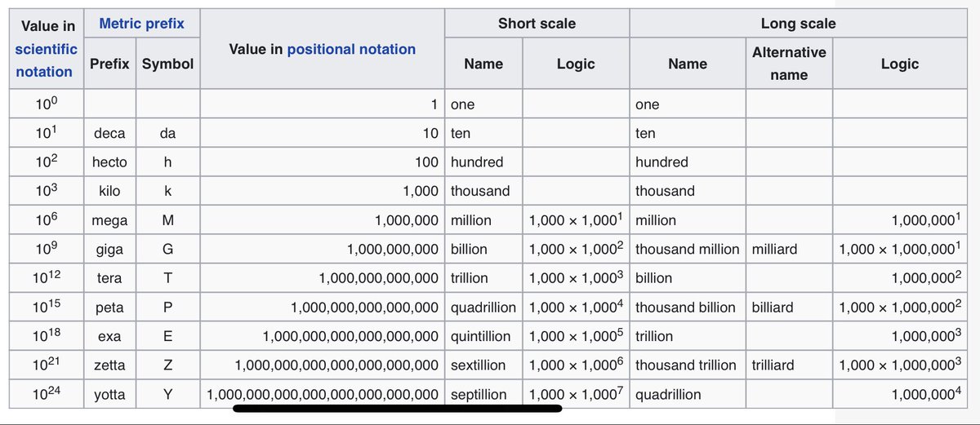Click the 'deca' prefix cell
Image resolution: width=980 pixels, height=425 pixels.
click(109, 133)
